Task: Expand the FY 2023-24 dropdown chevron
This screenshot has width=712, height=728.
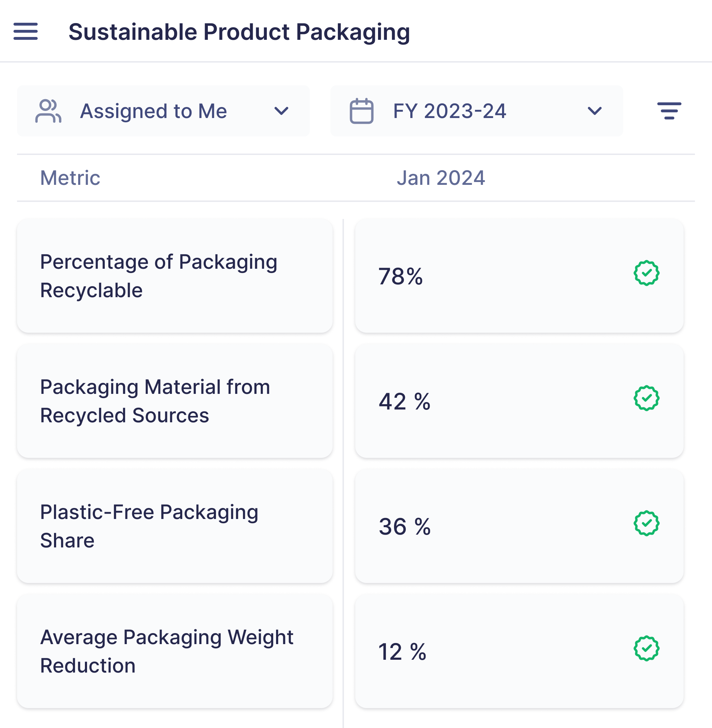Action: (594, 111)
